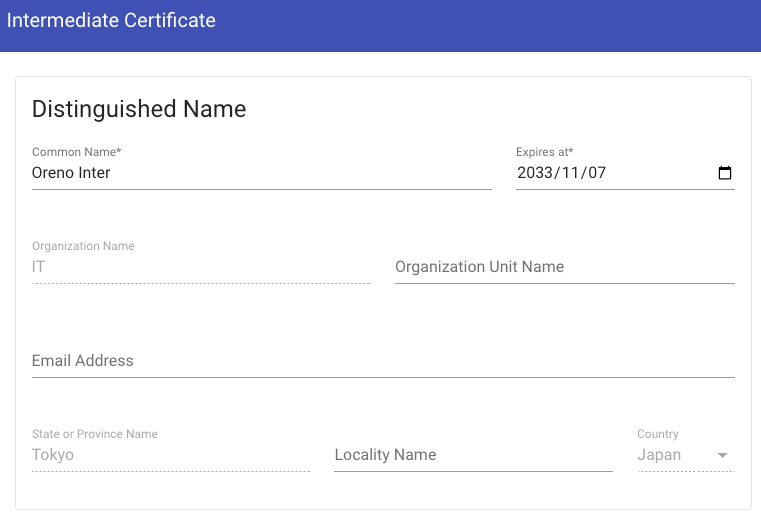Click the Expires at* label
761x525 pixels.
pos(545,152)
